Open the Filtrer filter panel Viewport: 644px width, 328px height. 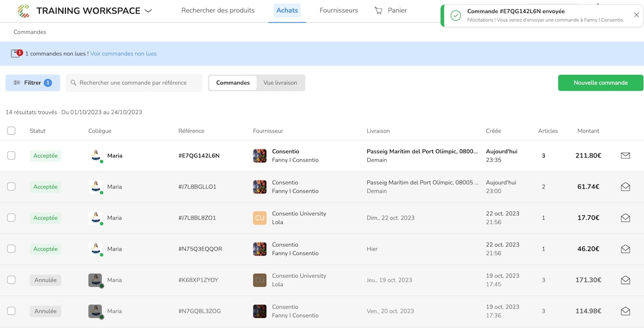[x=33, y=83]
